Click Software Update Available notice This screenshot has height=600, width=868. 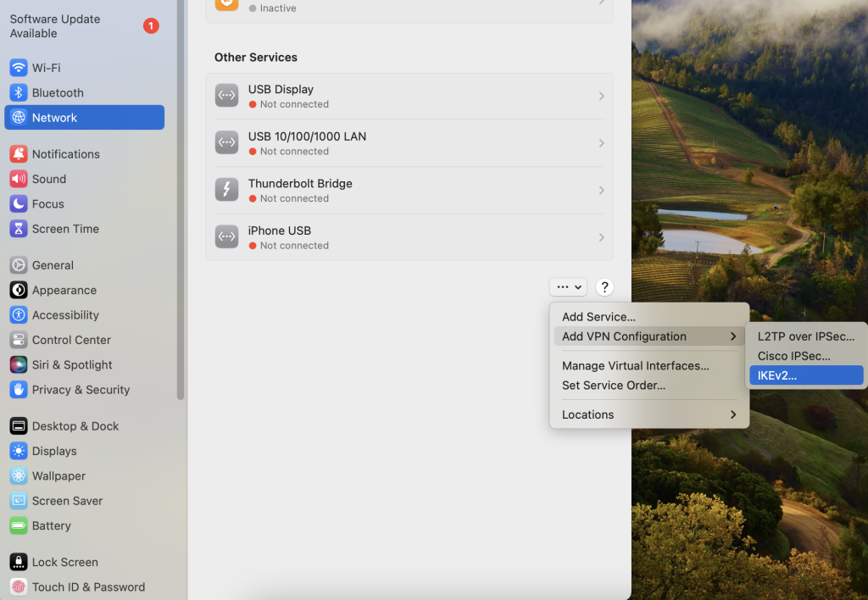pyautogui.click(x=55, y=26)
